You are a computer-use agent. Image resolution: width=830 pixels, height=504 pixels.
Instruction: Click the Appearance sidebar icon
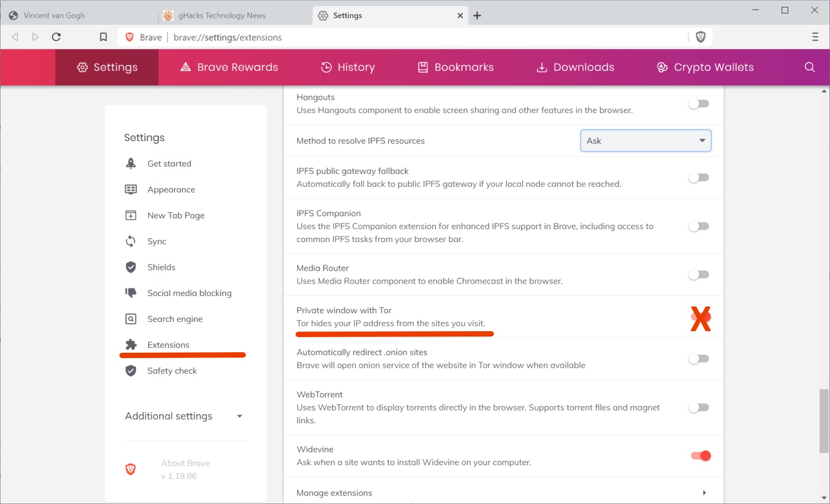(131, 189)
